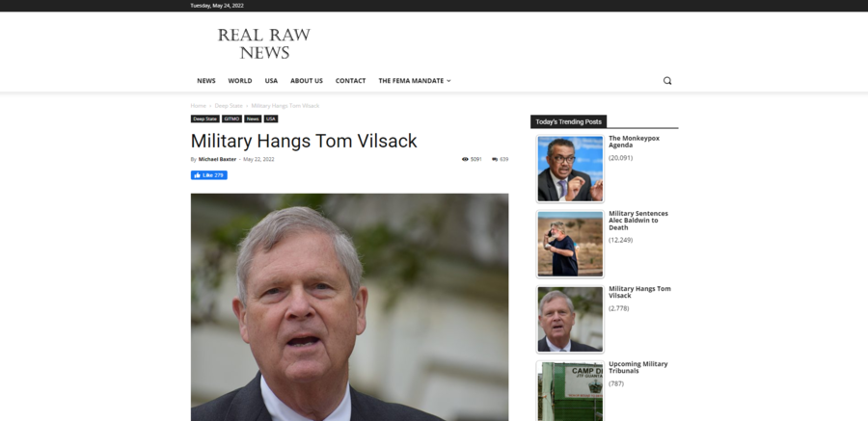Click the Home breadcrumb link

click(198, 106)
